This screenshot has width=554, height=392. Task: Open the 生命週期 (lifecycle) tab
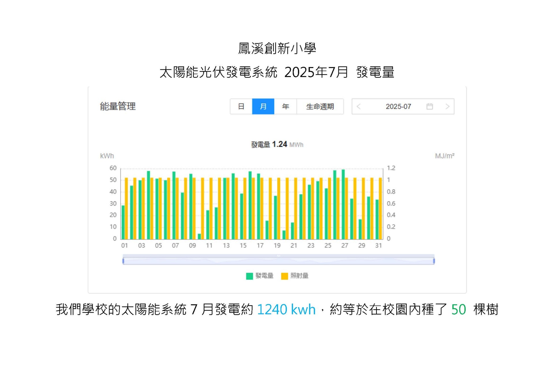click(x=320, y=107)
